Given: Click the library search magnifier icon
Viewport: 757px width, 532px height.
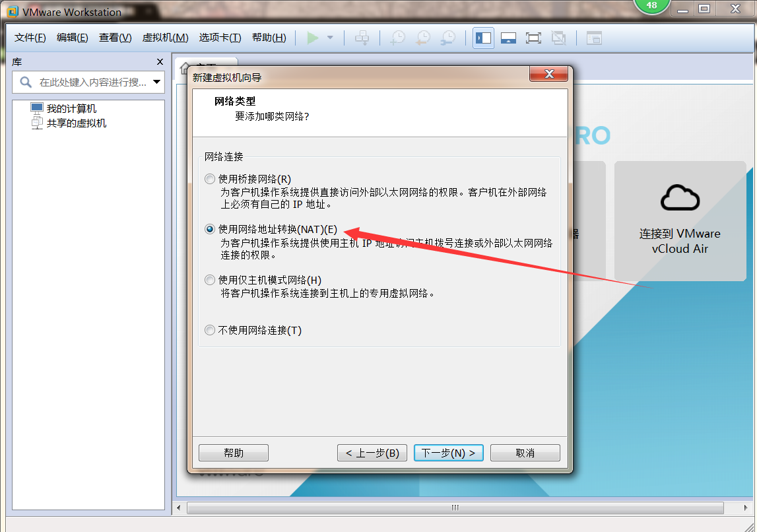Looking at the screenshot, I should pos(26,82).
